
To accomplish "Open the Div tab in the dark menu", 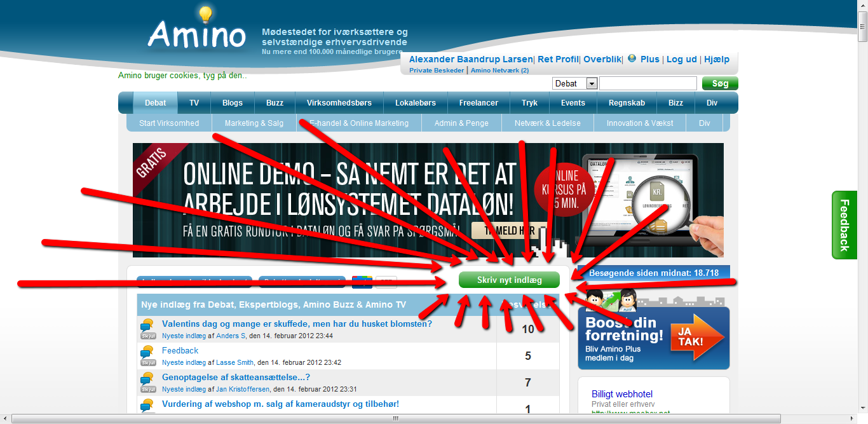I will tap(712, 102).
